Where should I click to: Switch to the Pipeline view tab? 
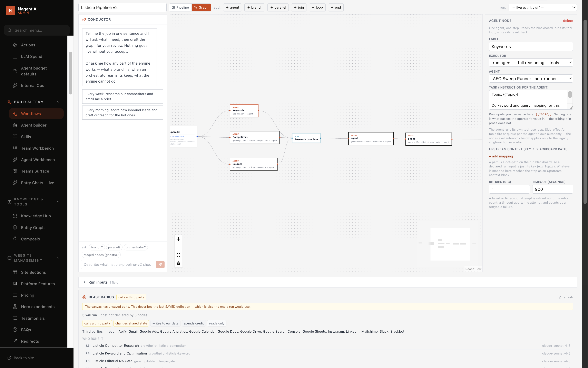180,8
